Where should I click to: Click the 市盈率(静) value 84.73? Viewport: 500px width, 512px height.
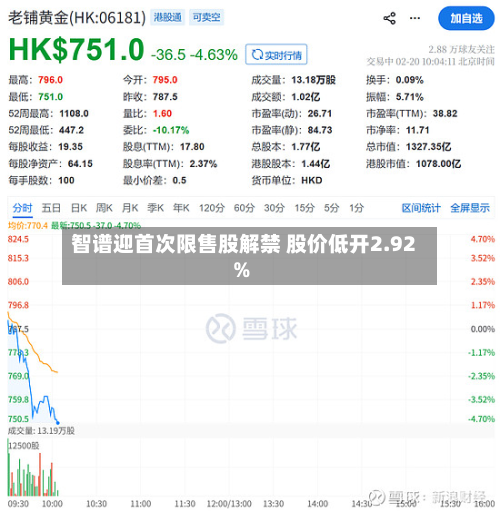tap(320, 130)
